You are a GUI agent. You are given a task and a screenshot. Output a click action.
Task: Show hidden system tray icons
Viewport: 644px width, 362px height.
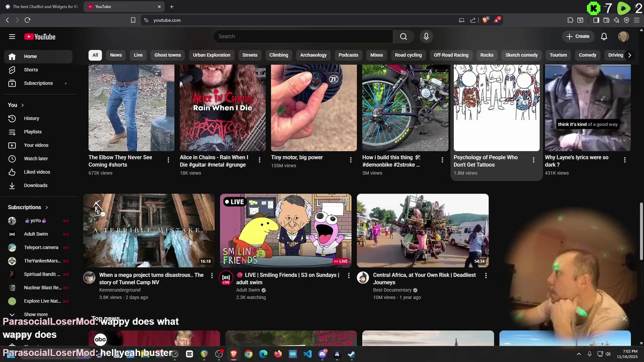click(579, 354)
